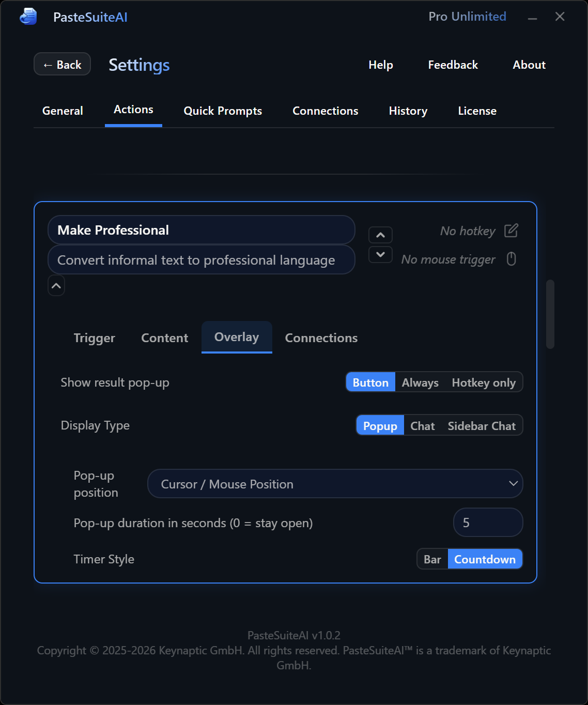Image resolution: width=588 pixels, height=705 pixels.
Task: Switch to the History tab
Action: pyautogui.click(x=408, y=111)
